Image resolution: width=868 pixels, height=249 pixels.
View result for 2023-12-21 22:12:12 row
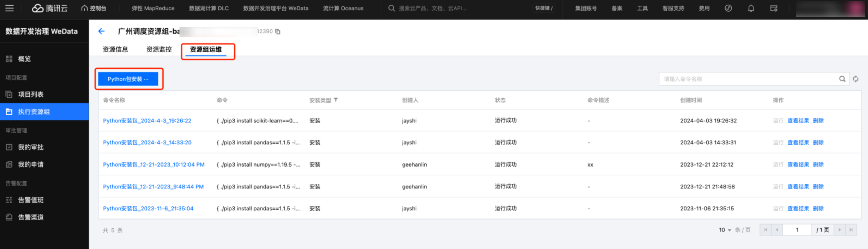798,165
